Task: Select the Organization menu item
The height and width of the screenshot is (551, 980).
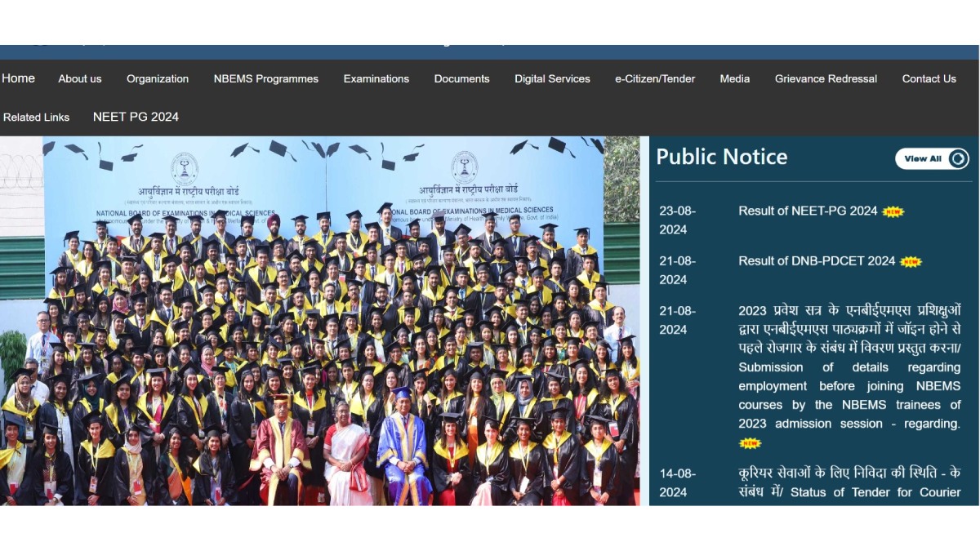Action: (157, 78)
